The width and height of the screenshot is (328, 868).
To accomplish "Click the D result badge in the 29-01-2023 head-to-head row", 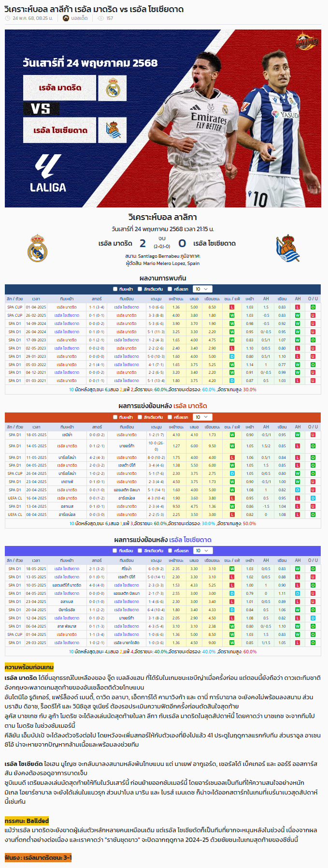I will 232,356.
